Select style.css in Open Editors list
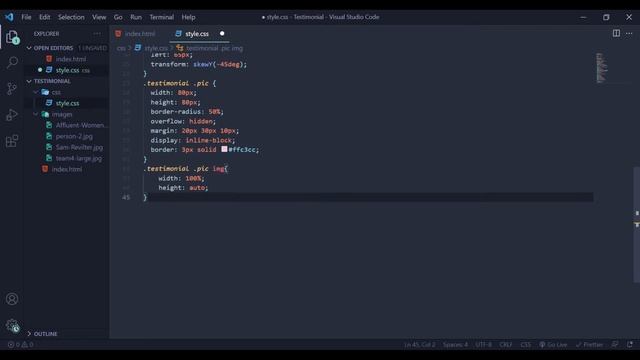 (67, 70)
